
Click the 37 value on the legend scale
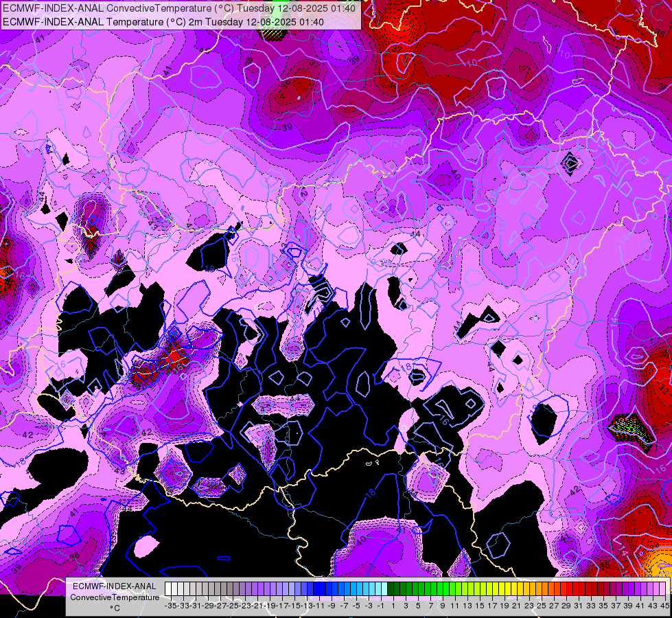click(616, 606)
